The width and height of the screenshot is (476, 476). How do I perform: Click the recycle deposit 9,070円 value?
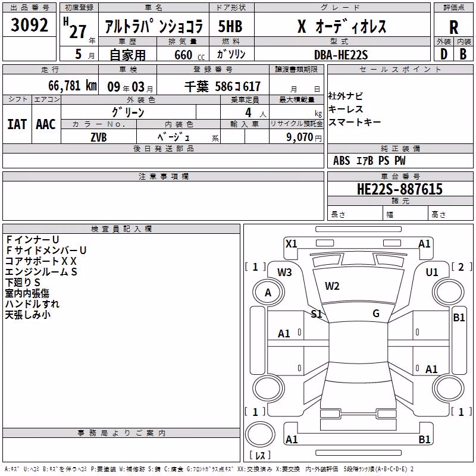304,137
